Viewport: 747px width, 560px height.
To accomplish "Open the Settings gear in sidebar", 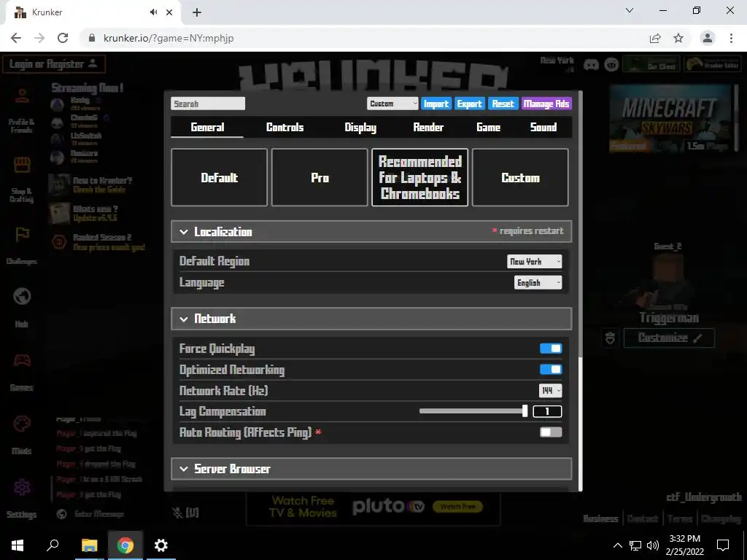I will click(22, 486).
